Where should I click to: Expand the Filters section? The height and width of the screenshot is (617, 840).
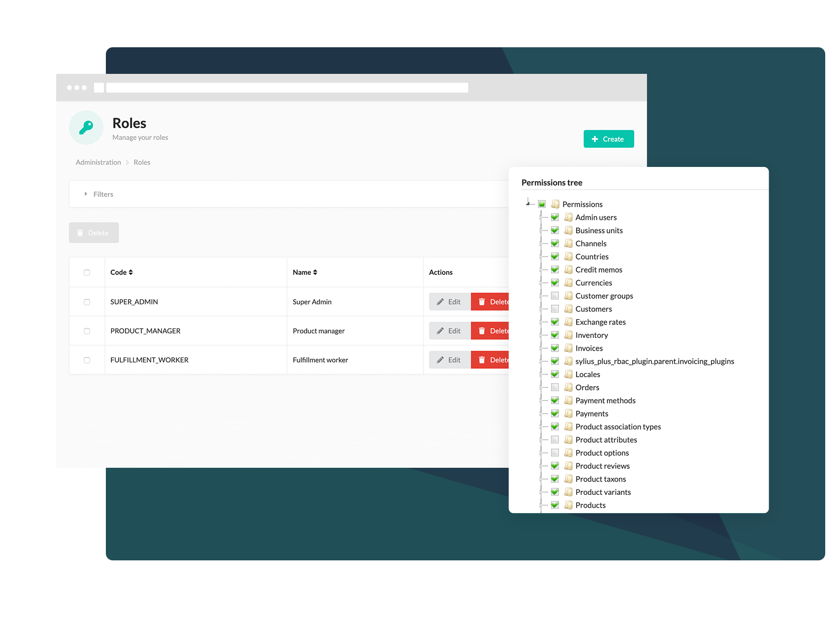99,194
